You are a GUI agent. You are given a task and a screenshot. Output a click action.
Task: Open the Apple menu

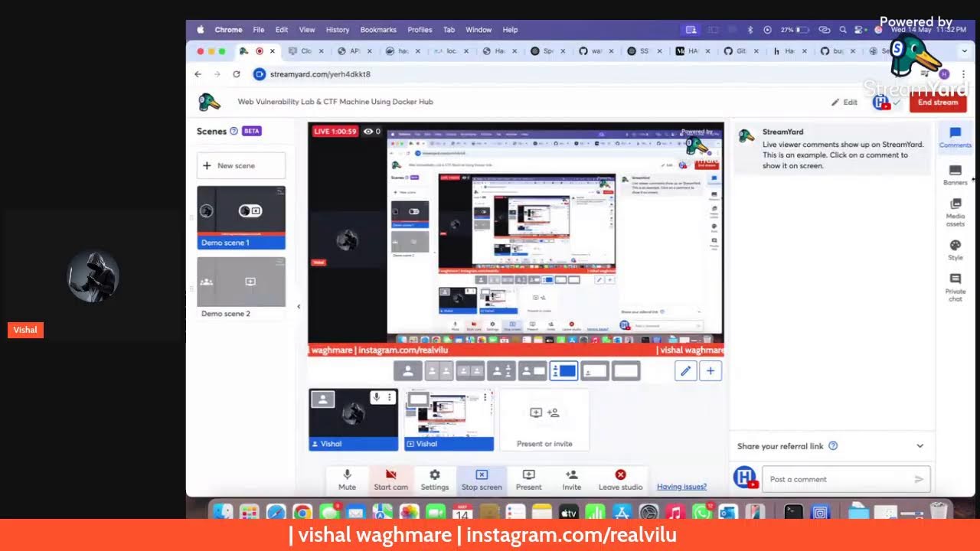[201, 30]
